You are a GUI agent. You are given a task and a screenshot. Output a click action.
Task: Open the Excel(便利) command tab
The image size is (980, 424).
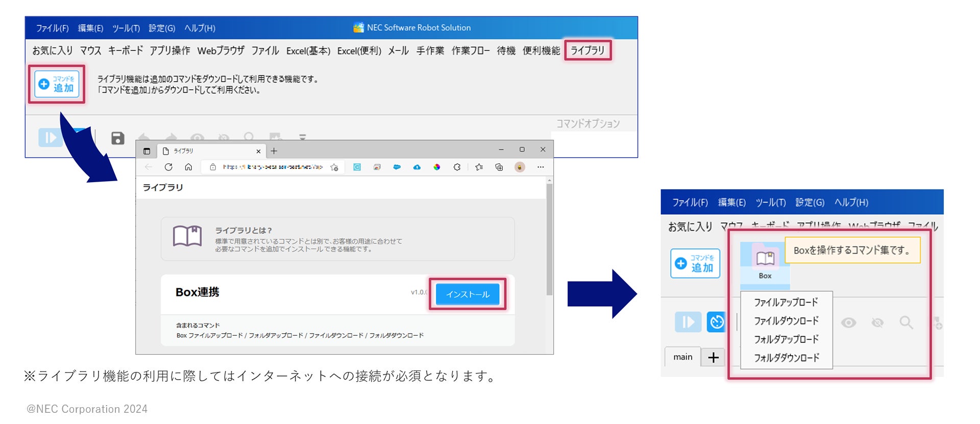click(359, 51)
